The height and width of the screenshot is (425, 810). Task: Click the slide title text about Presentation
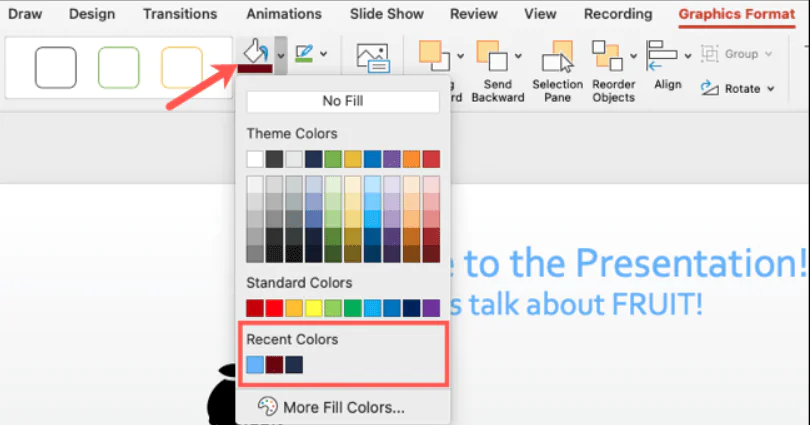pos(629,263)
